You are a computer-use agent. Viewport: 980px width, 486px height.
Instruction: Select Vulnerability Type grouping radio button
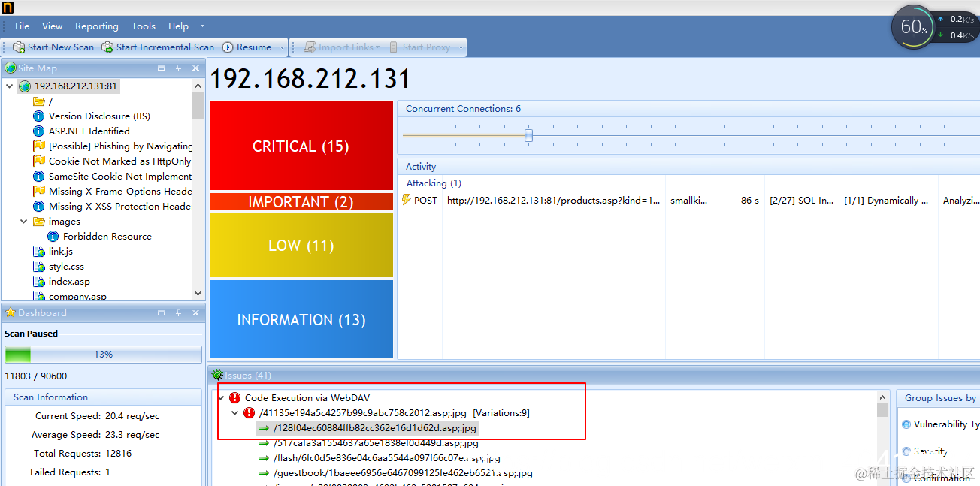[906, 424]
